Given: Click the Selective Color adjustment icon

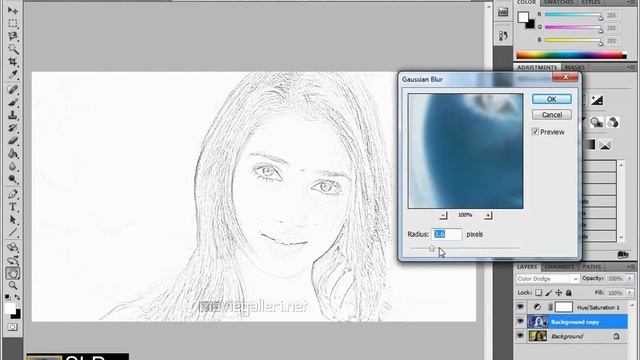Looking at the screenshot, I should point(605,145).
